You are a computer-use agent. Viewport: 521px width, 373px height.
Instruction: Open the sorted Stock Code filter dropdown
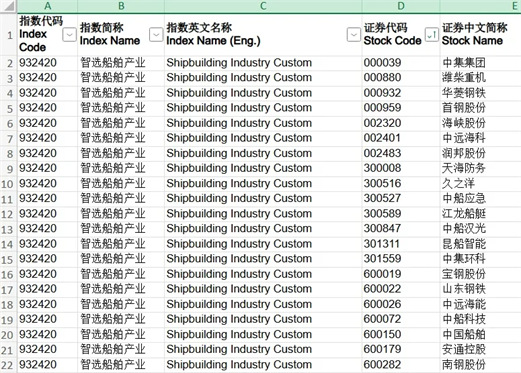(432, 35)
